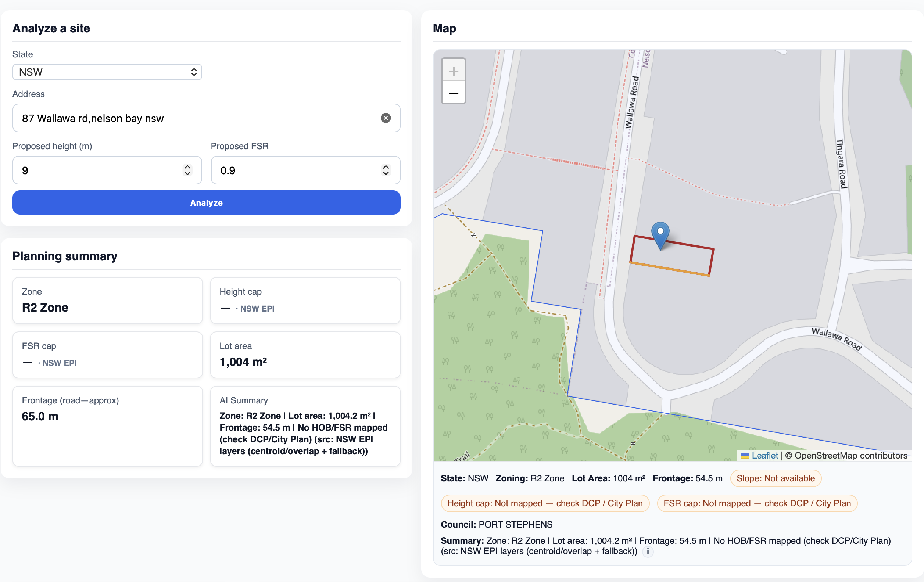Image resolution: width=924 pixels, height=582 pixels.
Task: Click the Height cap: Not mapped badge
Action: click(545, 503)
